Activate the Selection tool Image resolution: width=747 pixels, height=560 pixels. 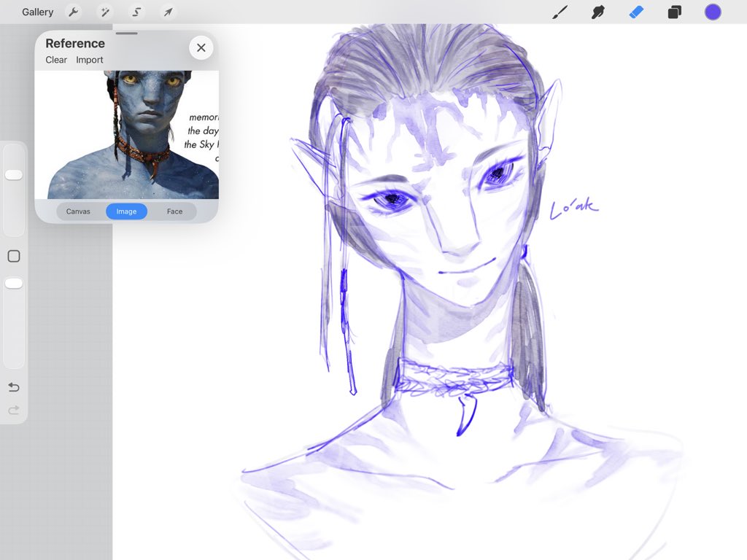click(136, 12)
